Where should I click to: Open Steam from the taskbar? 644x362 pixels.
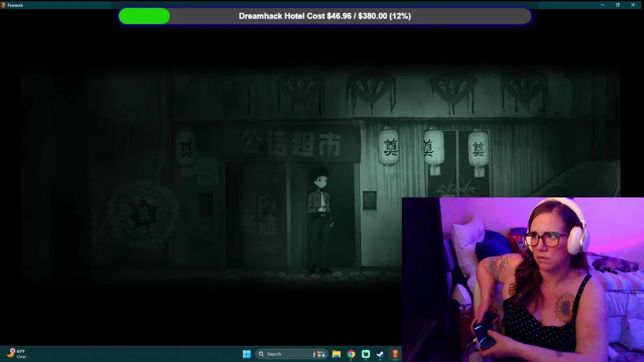coord(380,354)
